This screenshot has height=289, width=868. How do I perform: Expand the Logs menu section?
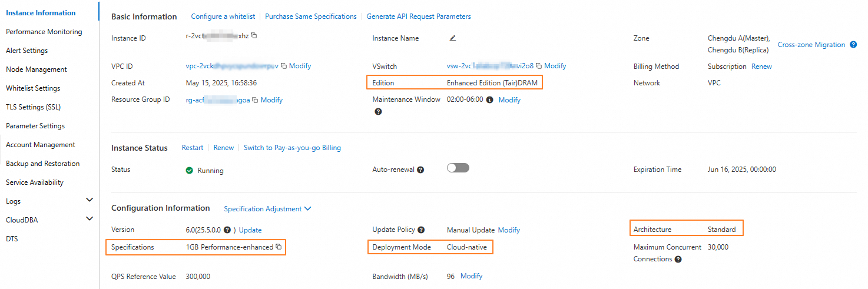(90, 200)
